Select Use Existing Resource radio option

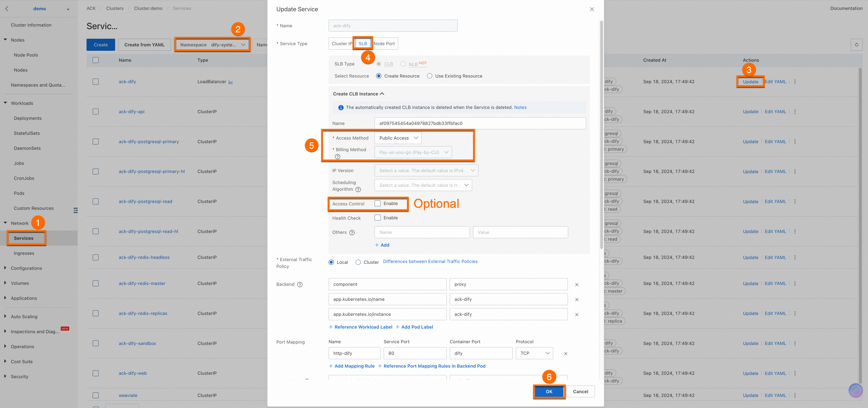coord(430,76)
